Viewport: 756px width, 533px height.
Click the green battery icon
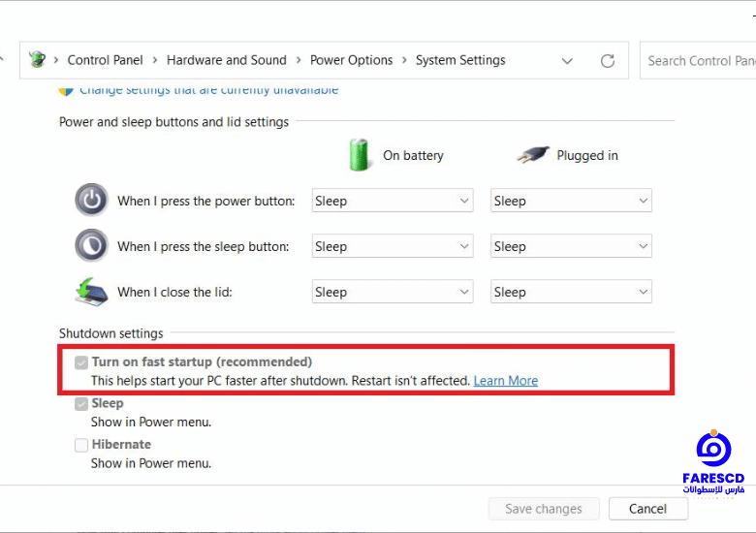point(359,155)
